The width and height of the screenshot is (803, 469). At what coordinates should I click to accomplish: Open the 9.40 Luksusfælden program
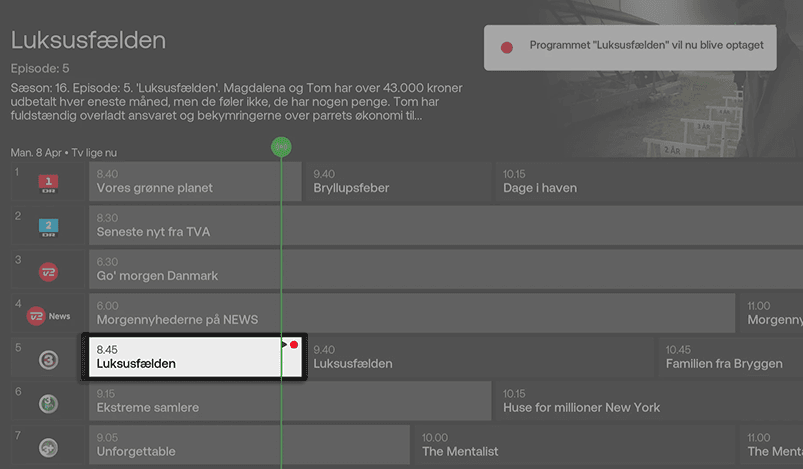479,357
